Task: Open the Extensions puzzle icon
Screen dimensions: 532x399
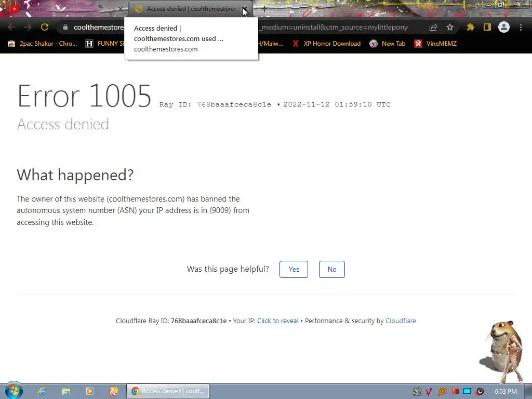Action: tap(470, 27)
